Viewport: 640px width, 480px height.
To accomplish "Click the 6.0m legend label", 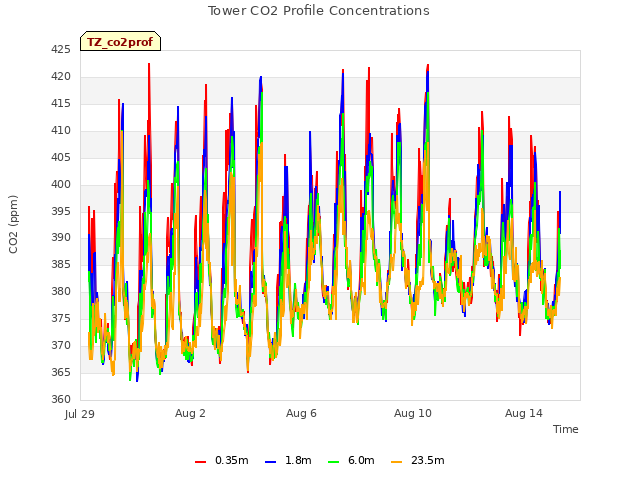I will (361, 460).
